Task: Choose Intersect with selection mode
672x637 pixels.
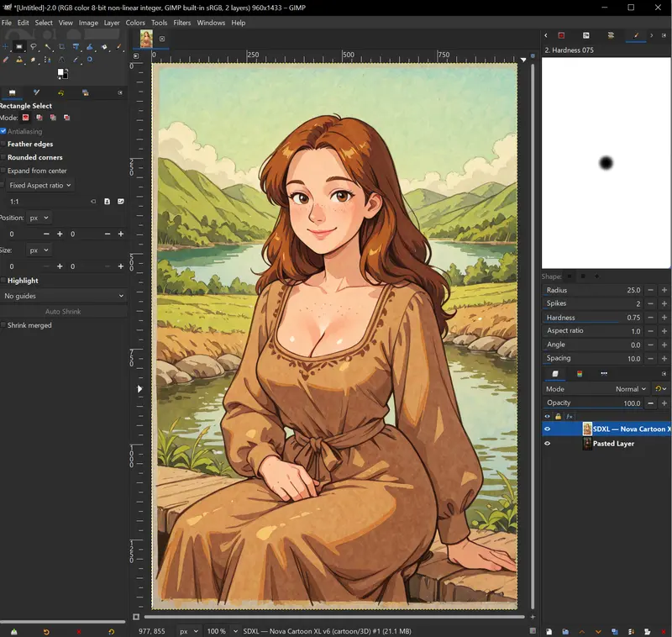Action: 67,118
